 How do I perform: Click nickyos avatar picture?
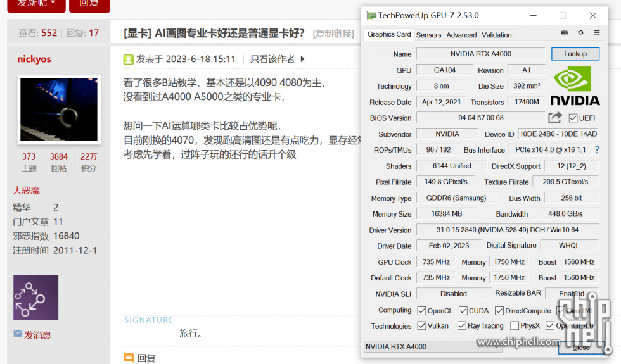tap(59, 110)
